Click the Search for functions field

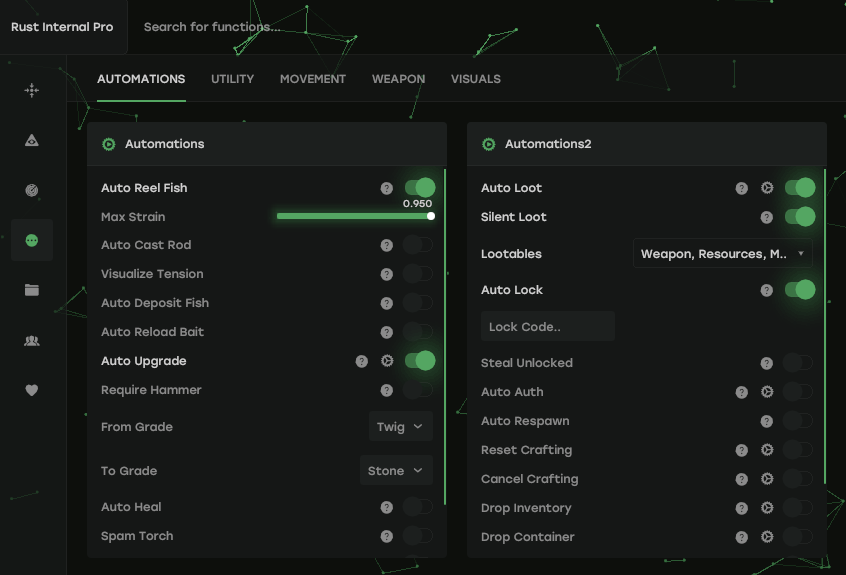pos(212,27)
